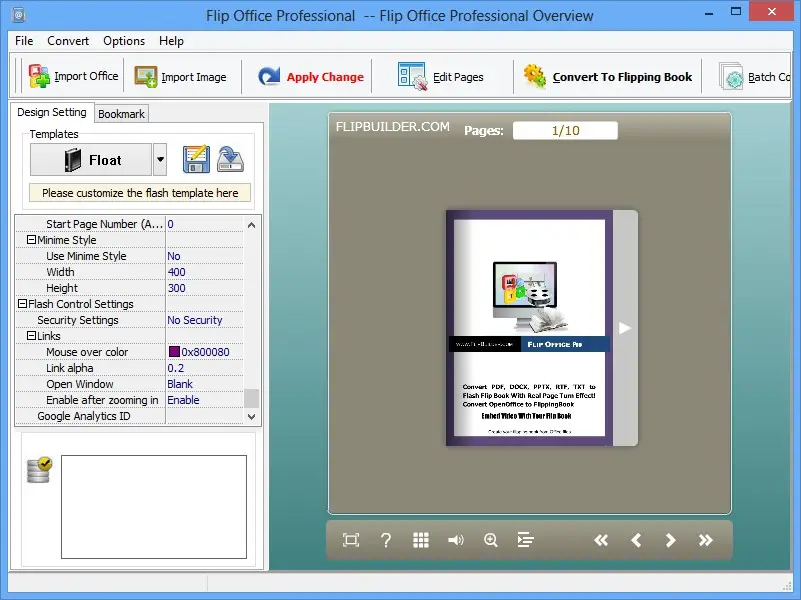
Task: Open Edit Pages from the toolbar
Action: 440,77
